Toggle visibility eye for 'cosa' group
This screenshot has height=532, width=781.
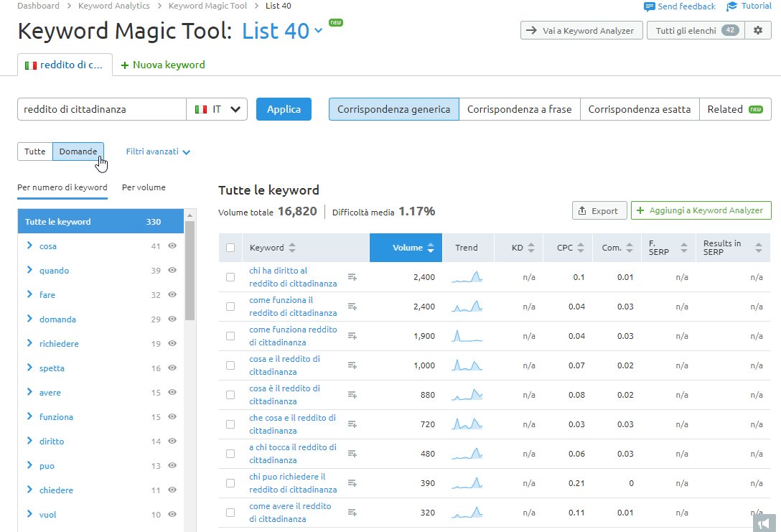172,246
